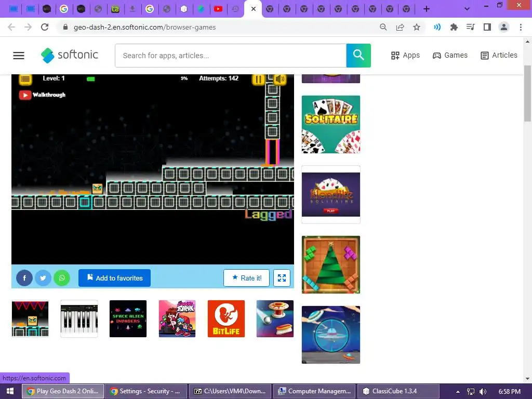View site info via padlock icon
The height and width of the screenshot is (399, 532).
tap(65, 27)
